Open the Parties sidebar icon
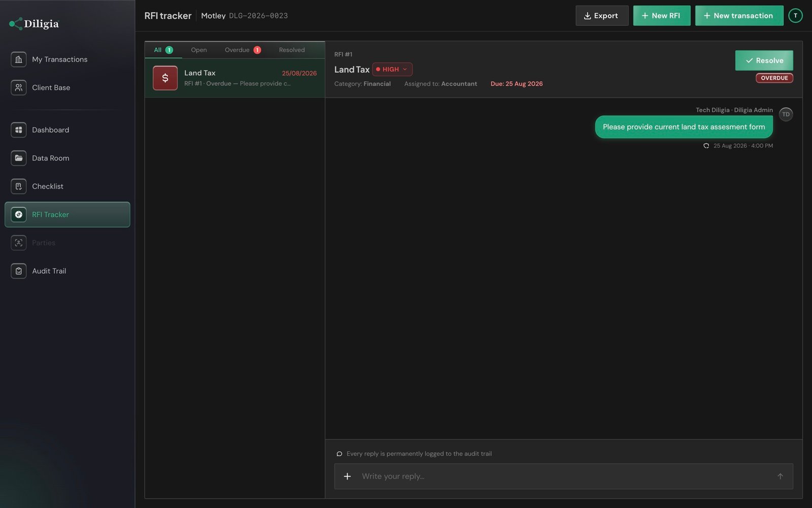Image resolution: width=812 pixels, height=508 pixels. point(19,243)
